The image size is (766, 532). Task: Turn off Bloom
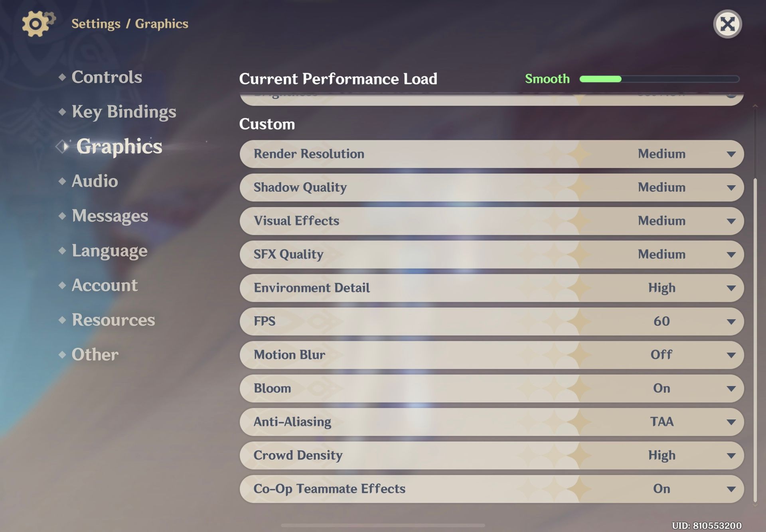pyautogui.click(x=732, y=388)
